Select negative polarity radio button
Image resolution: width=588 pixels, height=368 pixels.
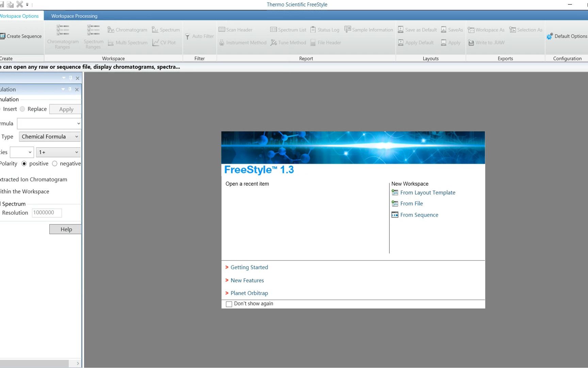(x=54, y=164)
